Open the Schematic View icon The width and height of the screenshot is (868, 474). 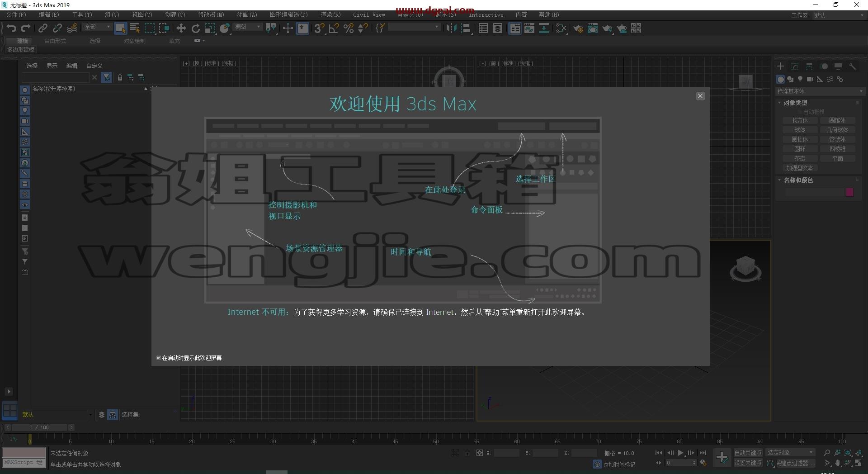pyautogui.click(x=544, y=28)
